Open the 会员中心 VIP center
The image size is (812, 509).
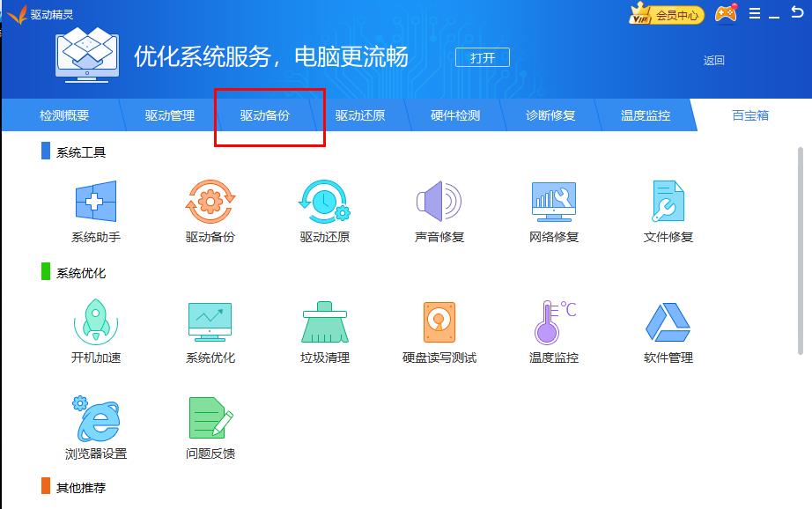tap(674, 14)
